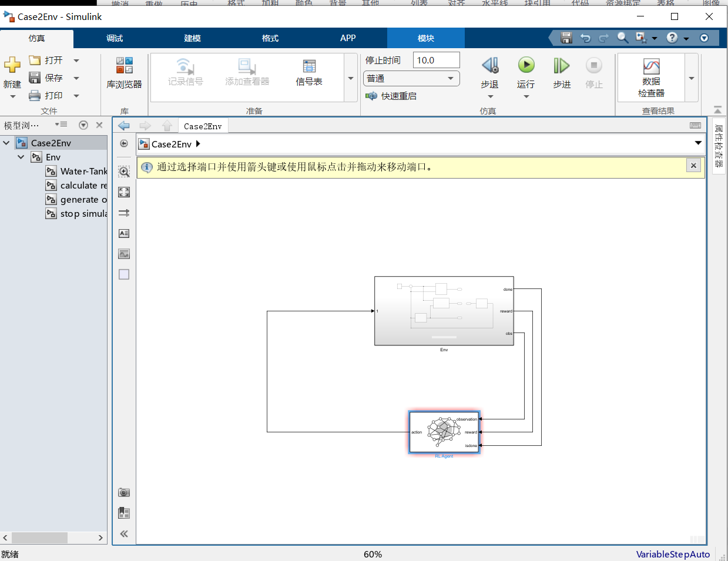This screenshot has height=561, width=728.
Task: Navigate forward with the right arrow
Action: coord(145,126)
